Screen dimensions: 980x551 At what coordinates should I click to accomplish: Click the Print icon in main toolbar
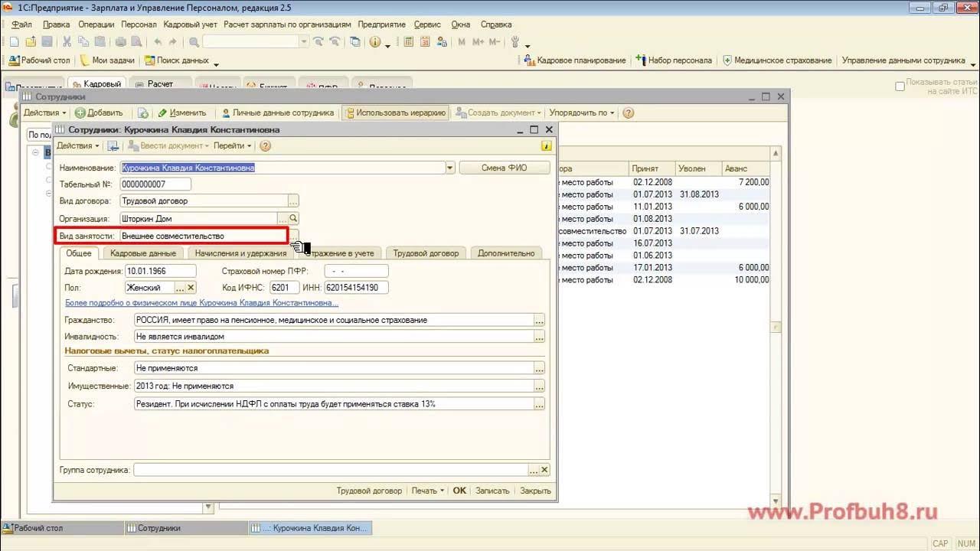tap(119, 42)
